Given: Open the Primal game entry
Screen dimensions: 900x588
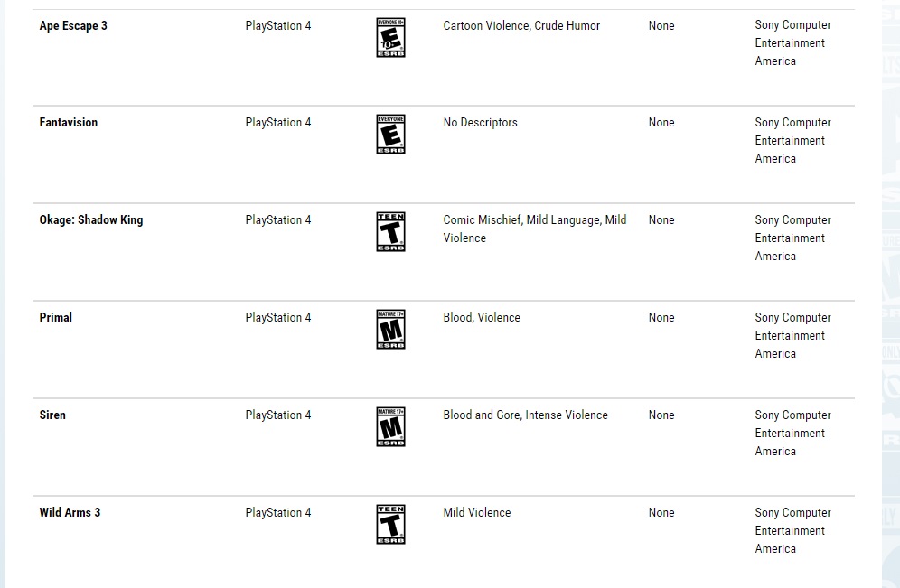Looking at the screenshot, I should (x=56, y=318).
